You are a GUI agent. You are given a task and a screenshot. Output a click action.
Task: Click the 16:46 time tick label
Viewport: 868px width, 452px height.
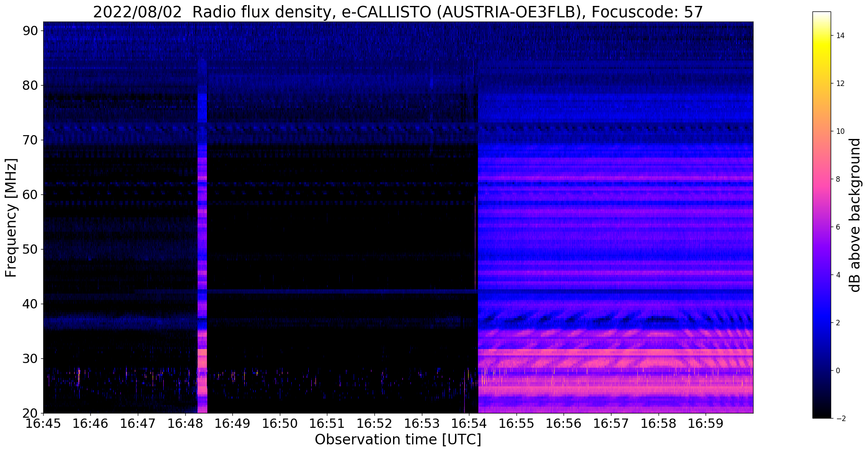coord(90,423)
